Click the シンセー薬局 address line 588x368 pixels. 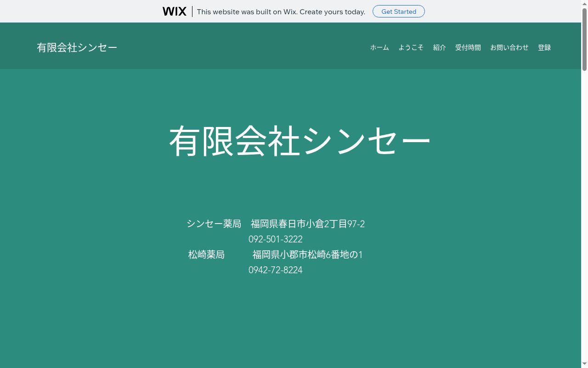[x=276, y=224]
